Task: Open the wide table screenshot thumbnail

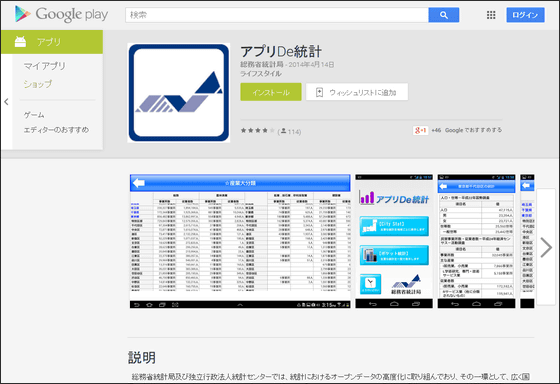Action: (240, 241)
